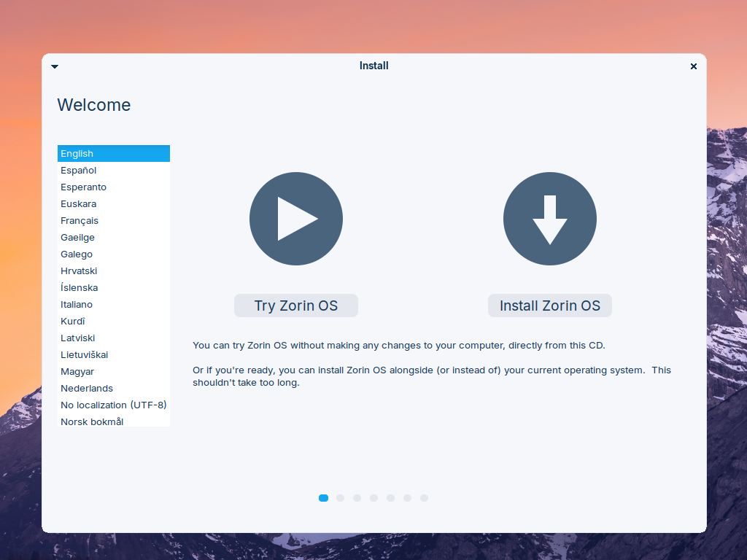747x560 pixels.
Task: Select Français in the language list
Action: (114, 220)
